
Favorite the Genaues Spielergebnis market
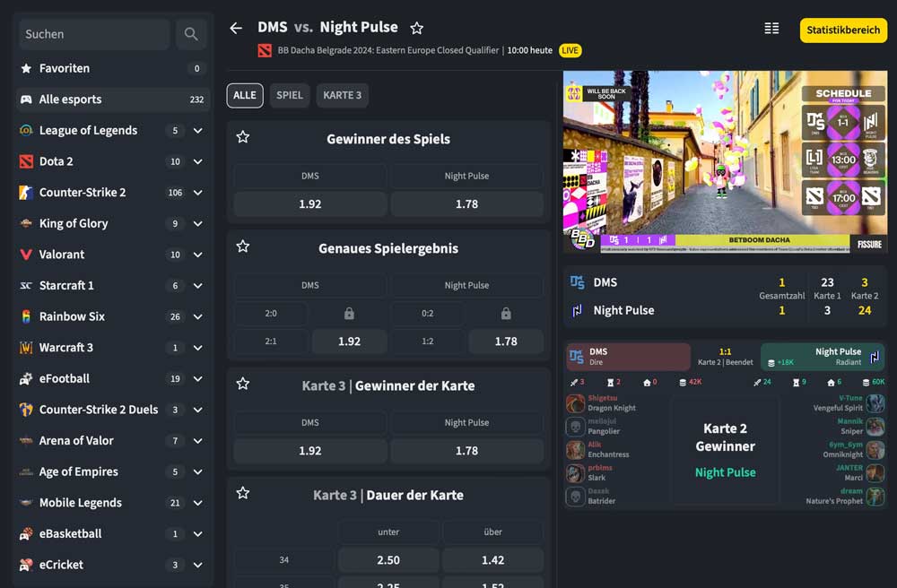pyautogui.click(x=243, y=246)
